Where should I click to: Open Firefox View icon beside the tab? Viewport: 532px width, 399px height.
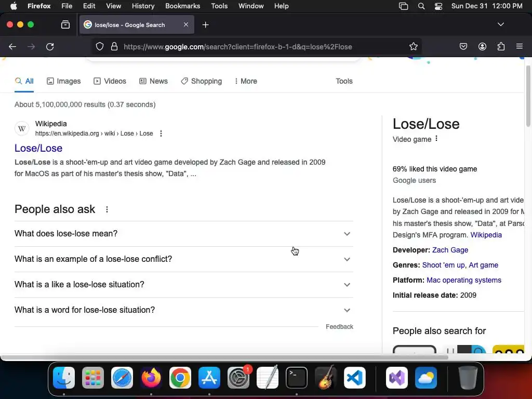[65, 25]
